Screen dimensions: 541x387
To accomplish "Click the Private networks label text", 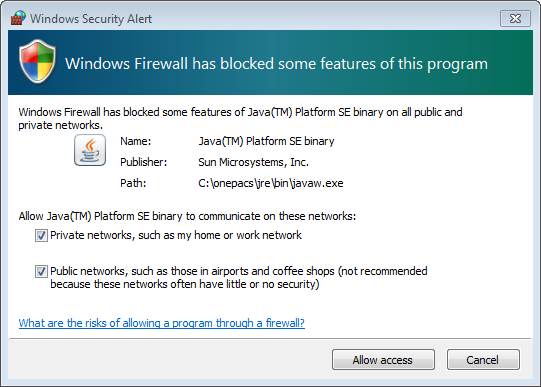I will (x=176, y=235).
